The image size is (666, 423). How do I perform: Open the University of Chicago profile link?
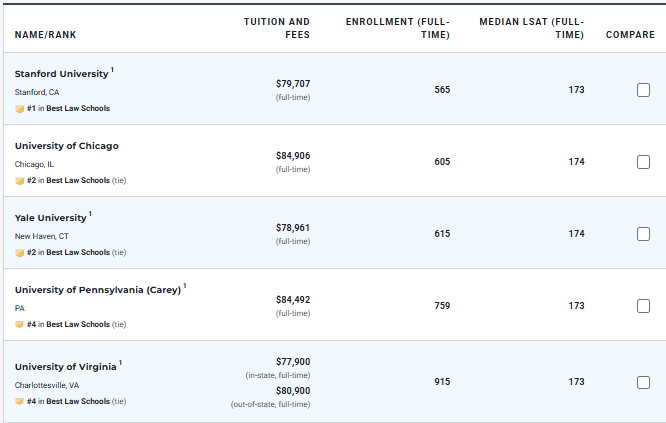[x=66, y=146]
